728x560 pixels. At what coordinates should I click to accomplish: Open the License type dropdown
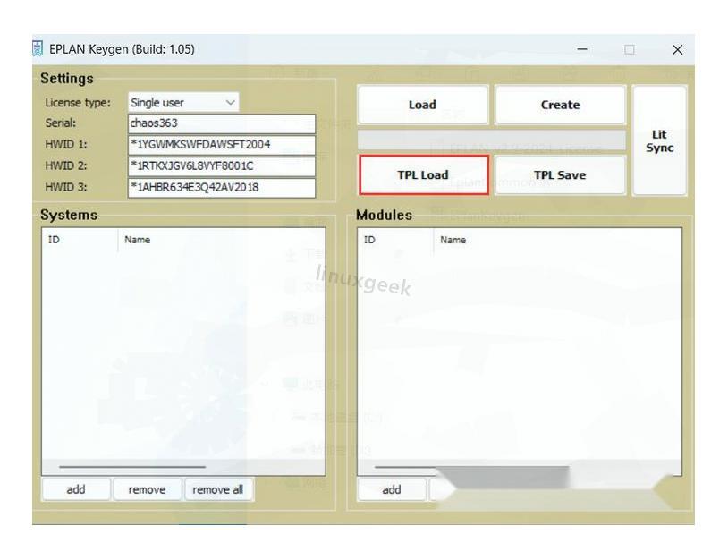pos(183,103)
